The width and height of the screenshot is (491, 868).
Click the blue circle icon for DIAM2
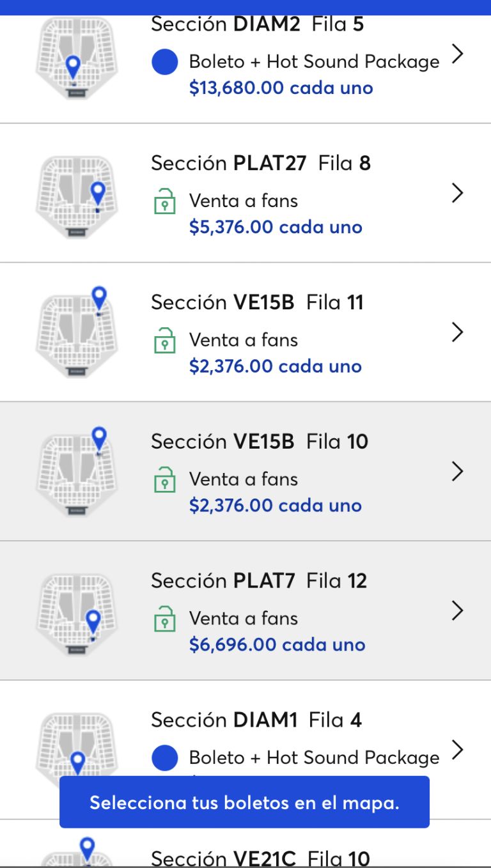point(164,62)
